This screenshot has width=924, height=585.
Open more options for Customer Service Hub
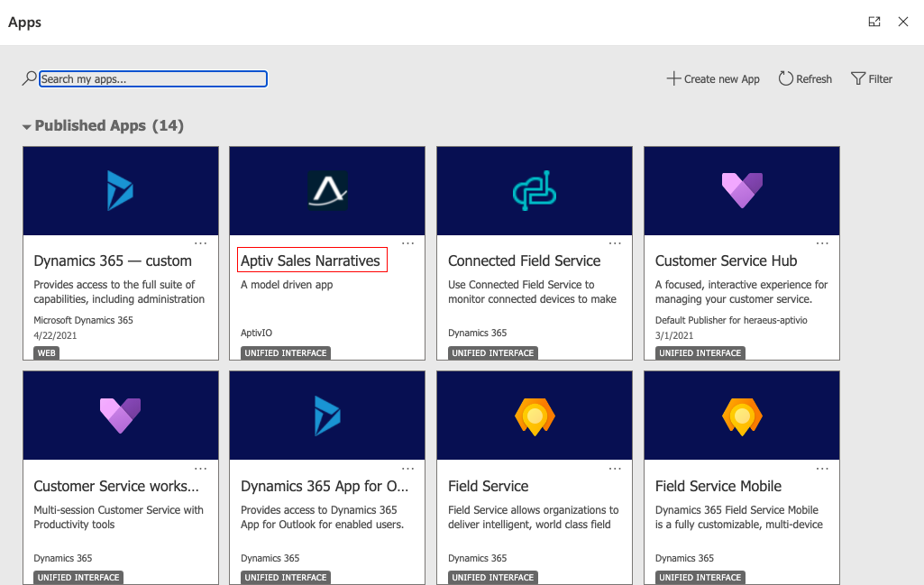pyautogui.click(x=822, y=243)
